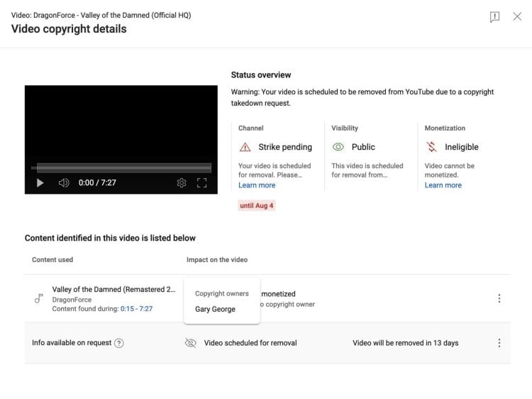Select Gary George in Copyright owners popup

coord(215,309)
